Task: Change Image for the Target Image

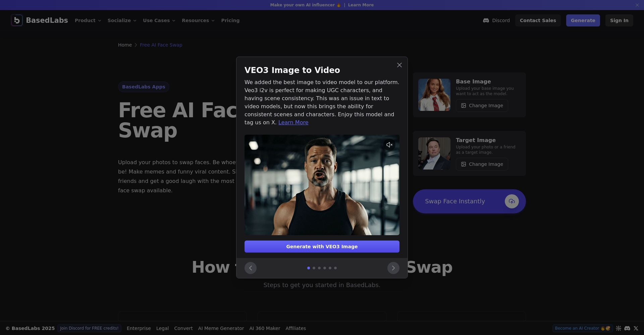Action: 482,164
